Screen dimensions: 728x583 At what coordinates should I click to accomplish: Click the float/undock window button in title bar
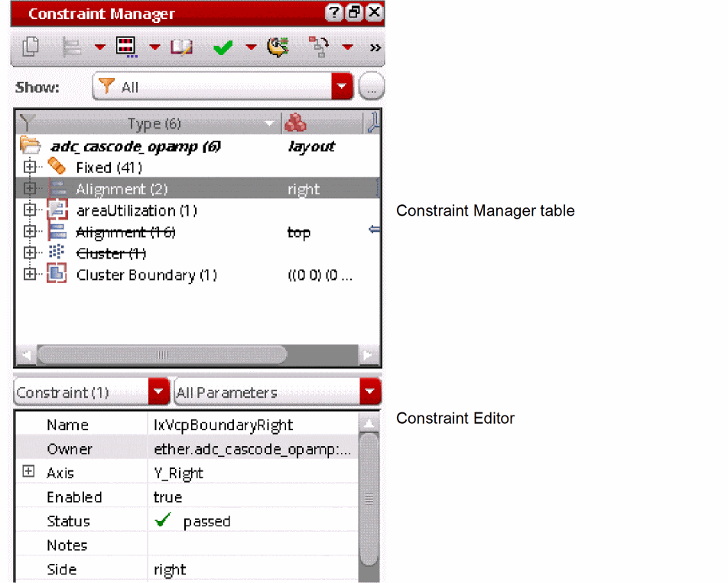click(x=354, y=12)
